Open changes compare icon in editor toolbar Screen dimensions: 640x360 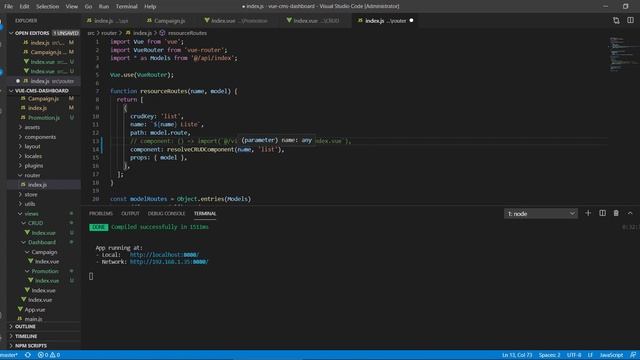(616, 20)
